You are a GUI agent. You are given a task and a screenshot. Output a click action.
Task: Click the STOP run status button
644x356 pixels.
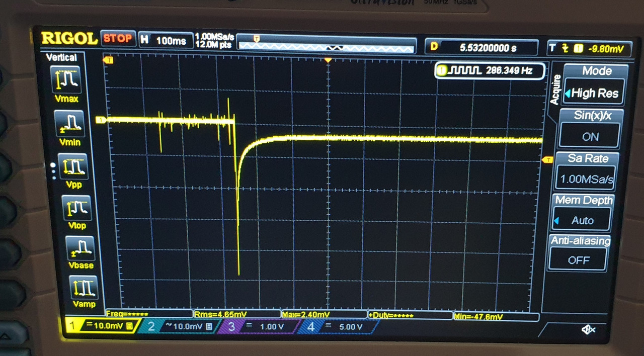click(x=118, y=38)
